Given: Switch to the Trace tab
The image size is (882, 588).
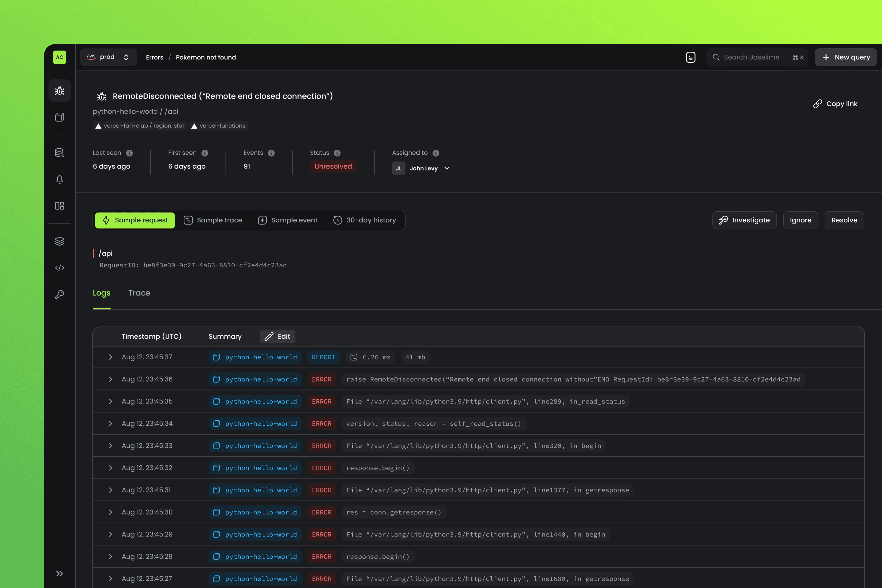Looking at the screenshot, I should pyautogui.click(x=139, y=293).
